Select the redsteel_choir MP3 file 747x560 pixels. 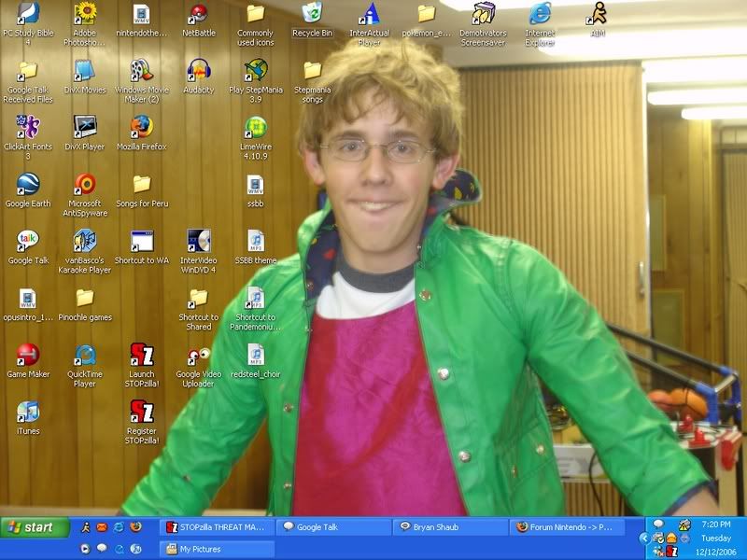pos(255,360)
